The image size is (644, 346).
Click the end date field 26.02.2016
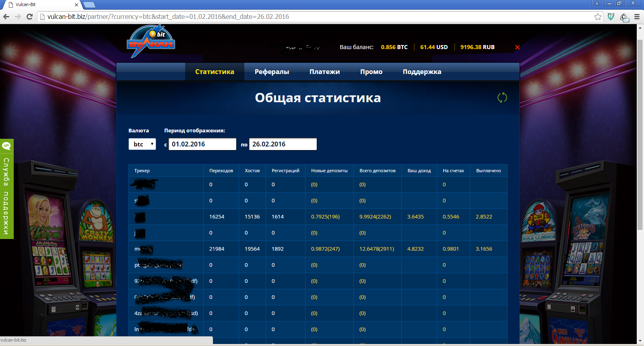[283, 144]
